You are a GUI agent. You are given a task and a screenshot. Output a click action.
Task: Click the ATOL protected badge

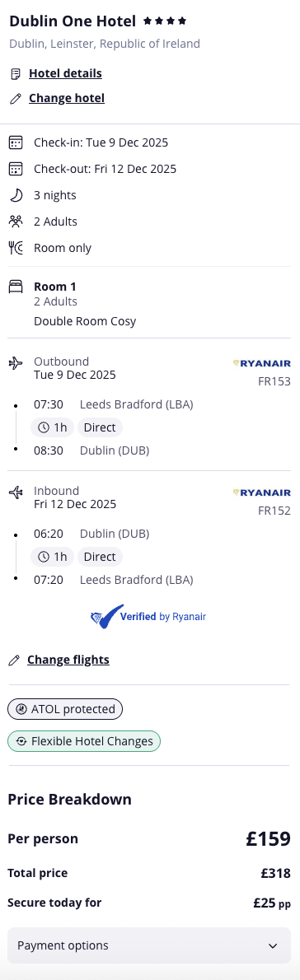pos(65,709)
